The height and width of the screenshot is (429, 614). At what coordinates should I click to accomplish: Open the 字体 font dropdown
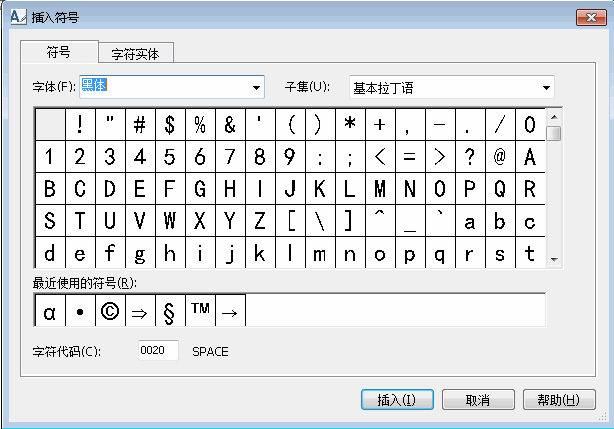pos(256,87)
